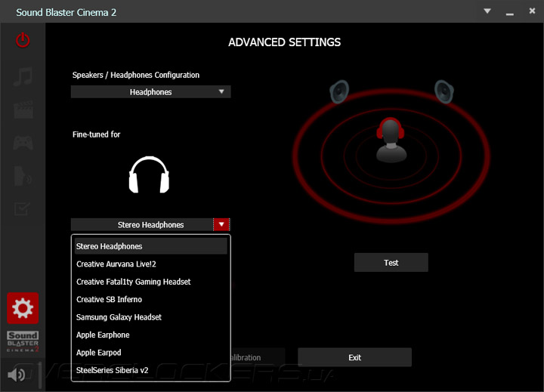544x392 pixels.
Task: Choose Creative Fatal1ty Gaming Headset
Action: 150,282
